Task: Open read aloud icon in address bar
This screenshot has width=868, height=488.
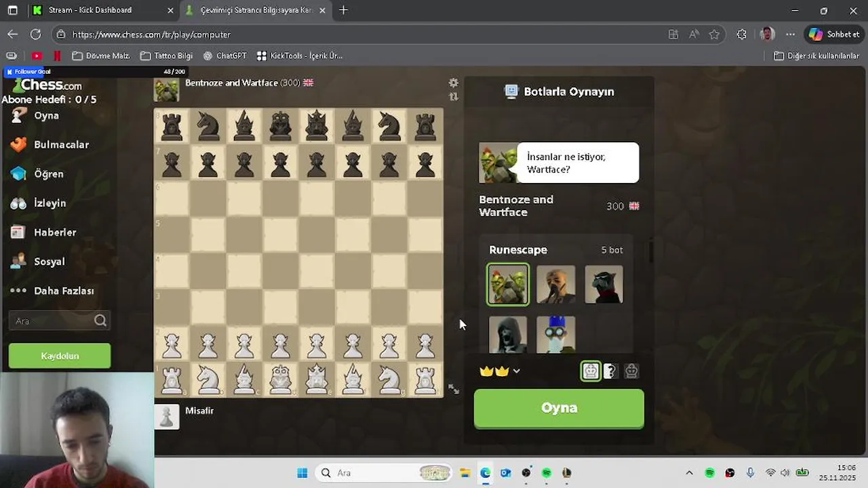Action: [x=694, y=34]
